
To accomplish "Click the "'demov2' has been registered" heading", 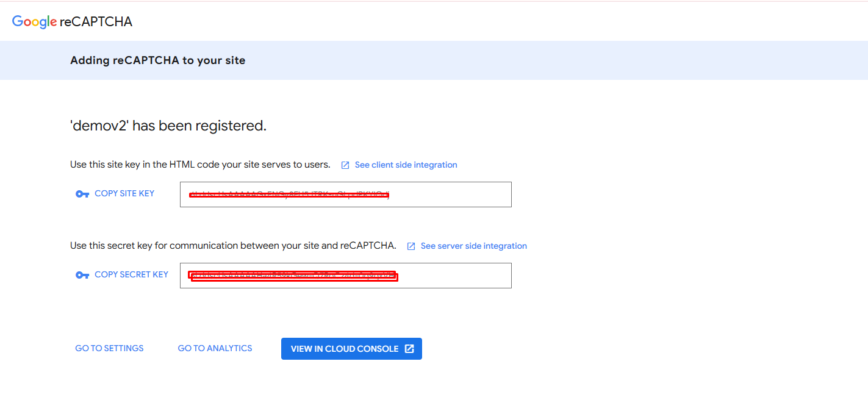I will coord(168,126).
